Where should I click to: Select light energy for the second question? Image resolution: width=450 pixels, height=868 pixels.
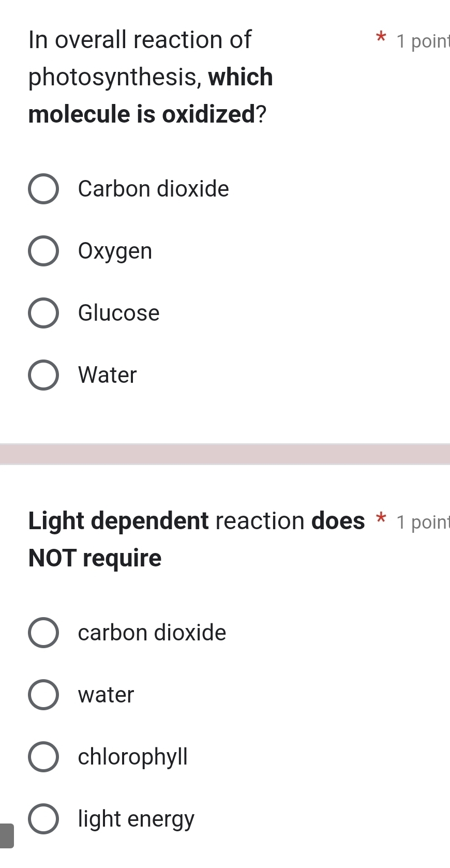coord(43,818)
